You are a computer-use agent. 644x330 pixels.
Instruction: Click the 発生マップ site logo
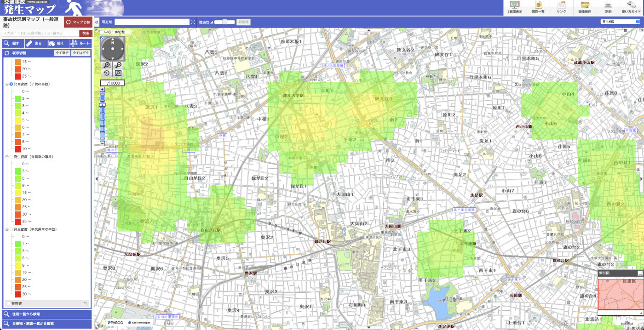(30, 9)
